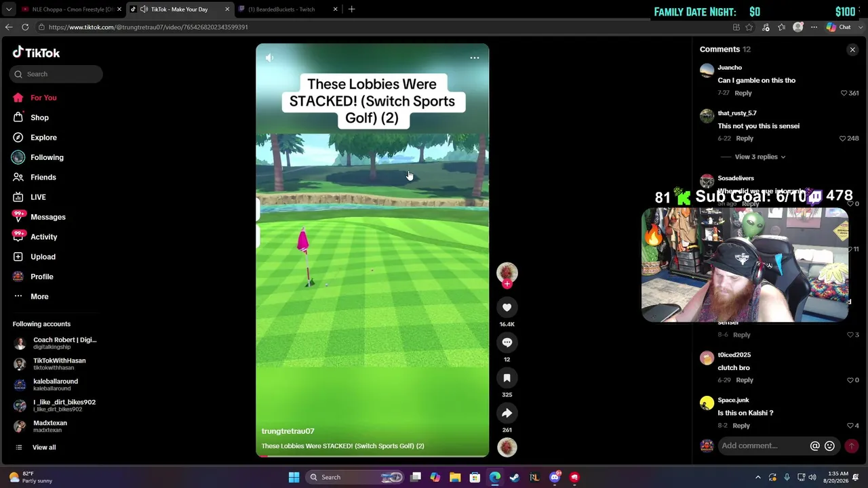Screen dimensions: 868x488
Task: Open the spinning sound disc thumbnail
Action: point(507,448)
